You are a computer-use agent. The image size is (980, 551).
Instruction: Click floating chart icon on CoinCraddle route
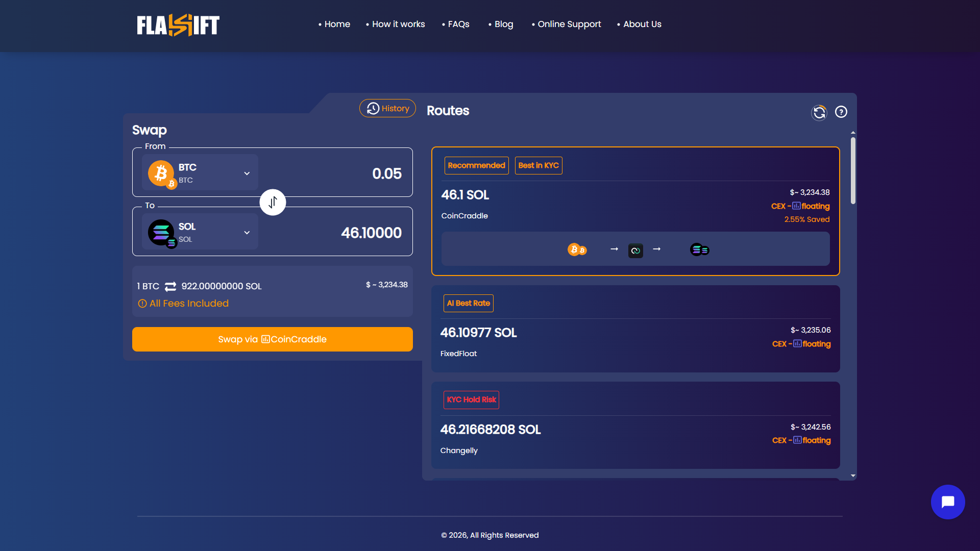796,206
